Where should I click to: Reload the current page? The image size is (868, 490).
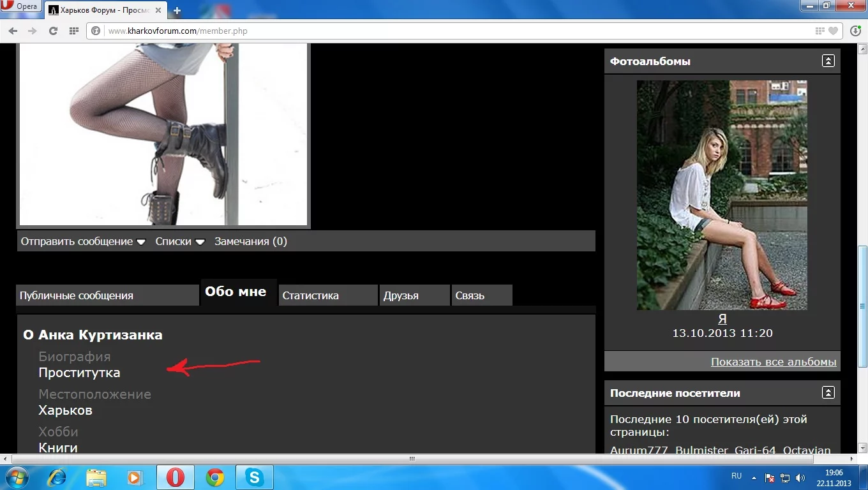(x=53, y=31)
